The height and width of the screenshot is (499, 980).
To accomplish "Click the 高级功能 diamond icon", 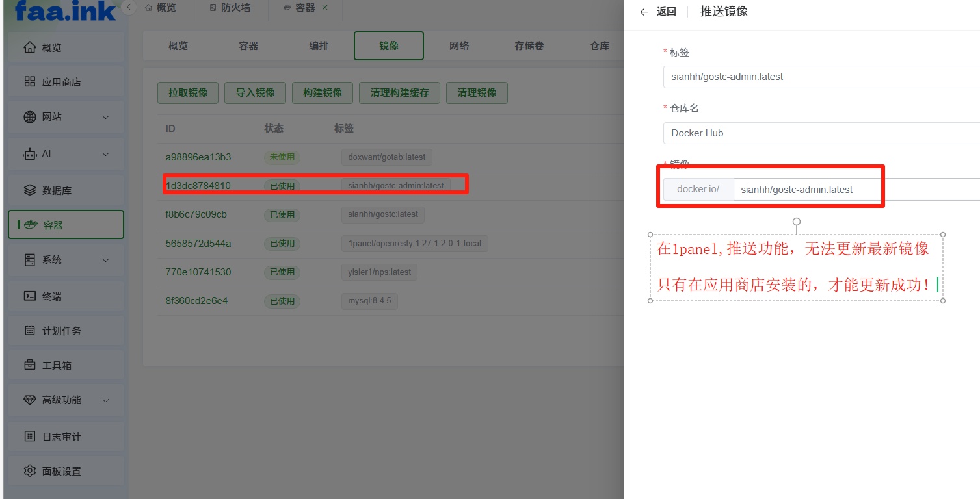I will [x=29, y=400].
